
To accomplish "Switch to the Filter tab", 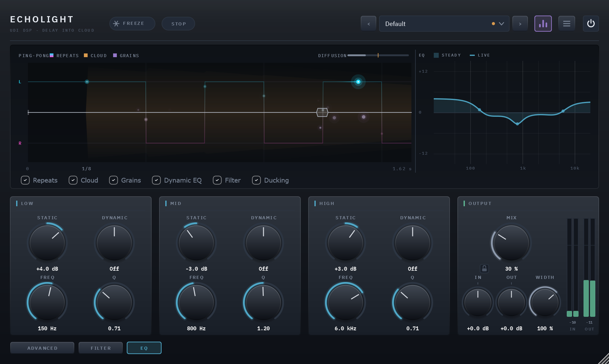I will click(101, 348).
